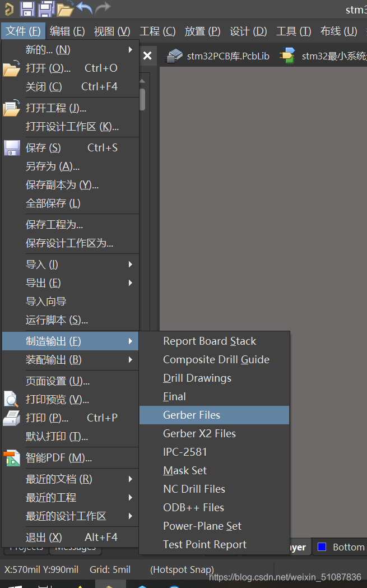The height and width of the screenshot is (588, 367).
Task: Click the printer icon next to Print
Action: pos(11,418)
